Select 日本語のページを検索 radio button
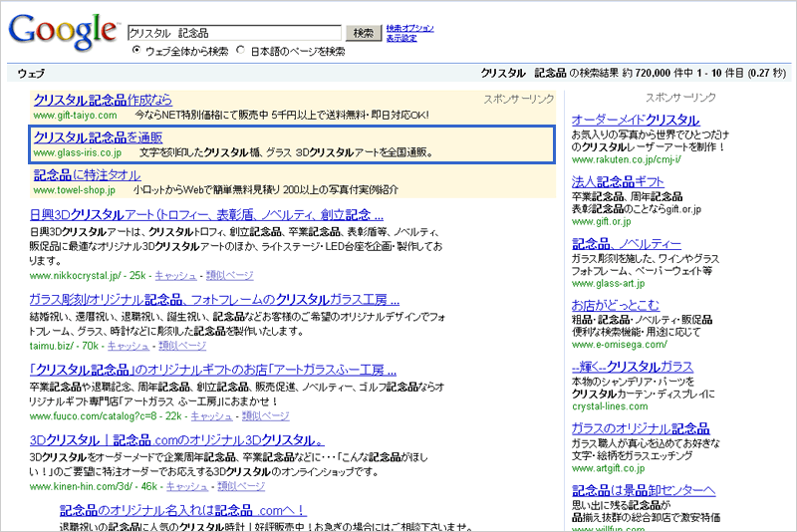Viewport: 797px width, 532px height. [240, 51]
